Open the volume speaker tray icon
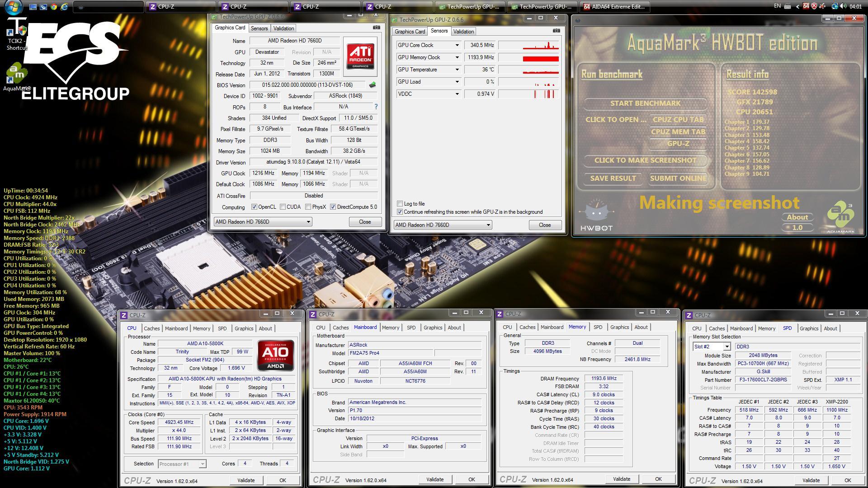This screenshot has width=868, height=488. coord(843,6)
